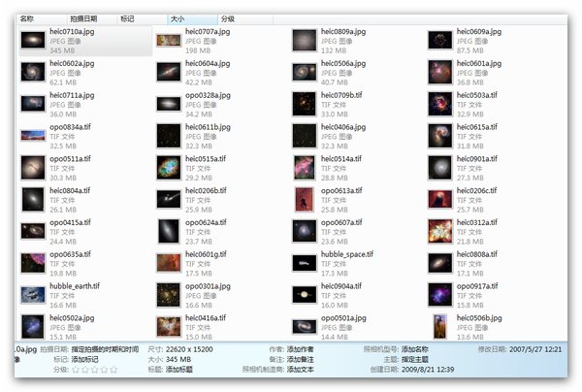
Task: Click the 分级 column header
Action: coord(245,18)
